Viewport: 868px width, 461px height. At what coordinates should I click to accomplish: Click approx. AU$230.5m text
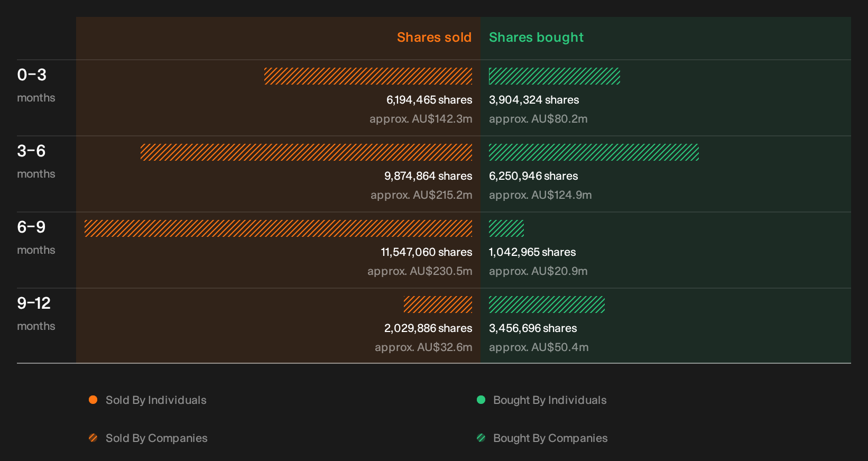coord(420,271)
